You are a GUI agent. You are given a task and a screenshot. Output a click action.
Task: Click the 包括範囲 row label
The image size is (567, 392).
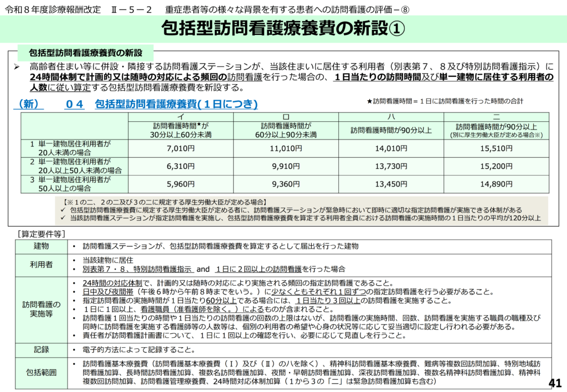click(42, 372)
